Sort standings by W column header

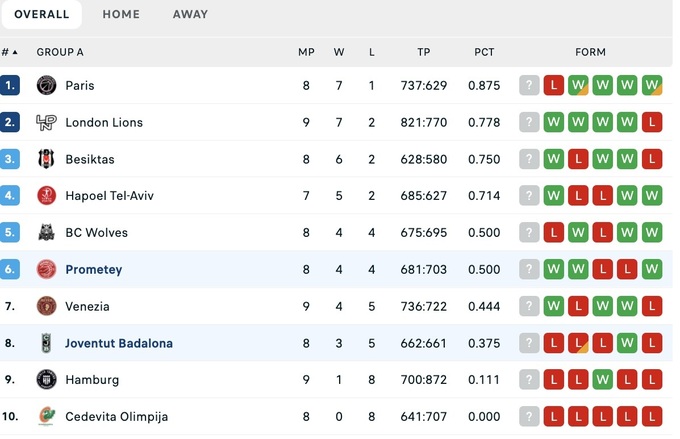[x=339, y=52]
